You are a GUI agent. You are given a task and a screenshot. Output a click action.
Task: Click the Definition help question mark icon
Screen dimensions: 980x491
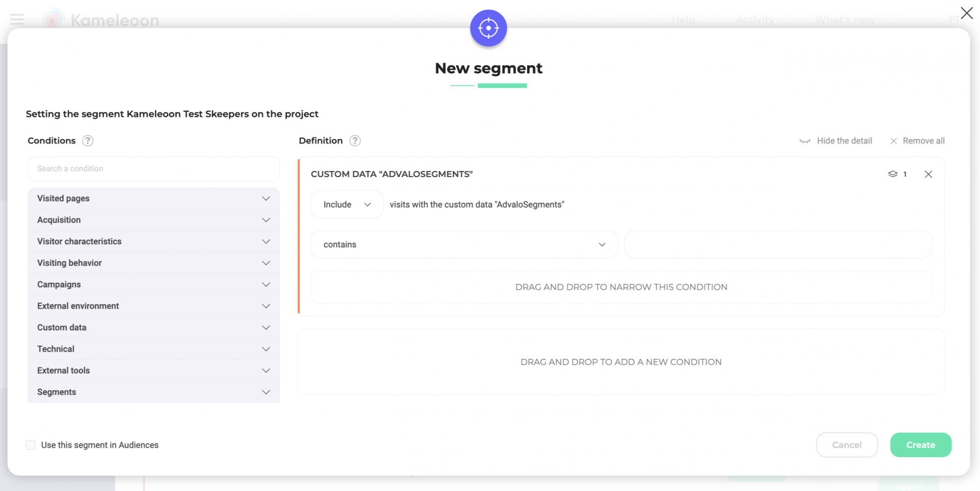click(355, 141)
